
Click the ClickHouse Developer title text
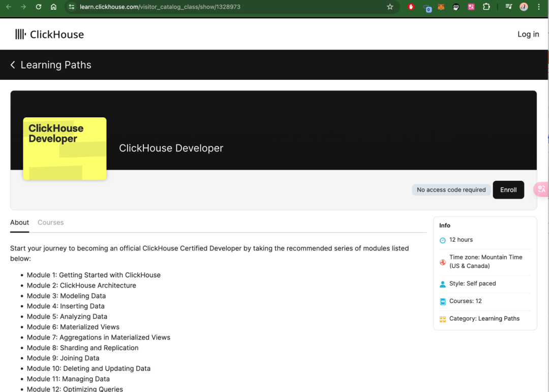click(x=171, y=148)
